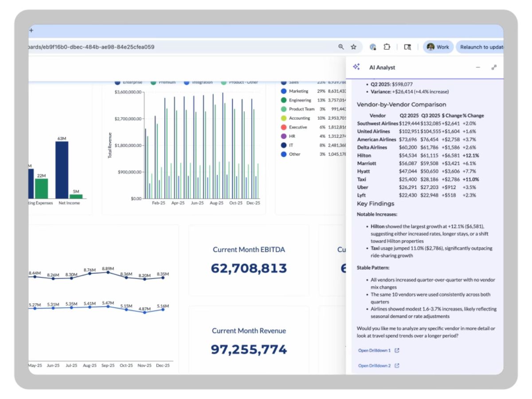Toggle the Premium legend series
Viewport: 532px width, 399px height.
pos(163,82)
